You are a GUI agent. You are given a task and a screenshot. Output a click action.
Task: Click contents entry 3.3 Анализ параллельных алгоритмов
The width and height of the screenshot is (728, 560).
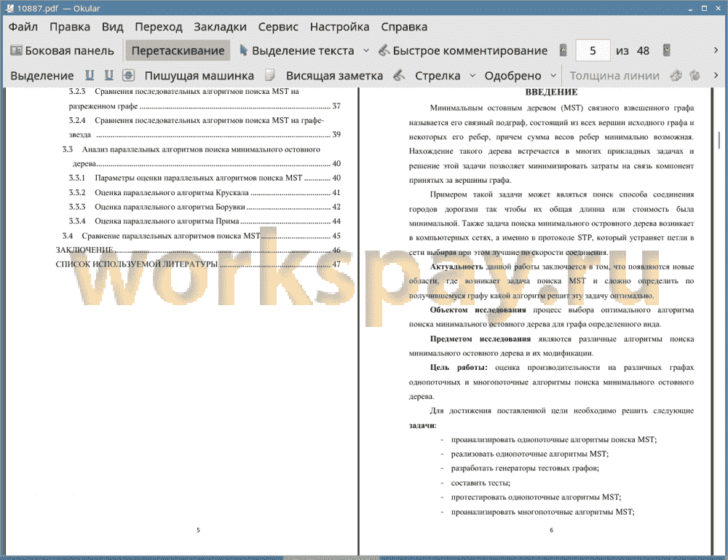pyautogui.click(x=202, y=156)
